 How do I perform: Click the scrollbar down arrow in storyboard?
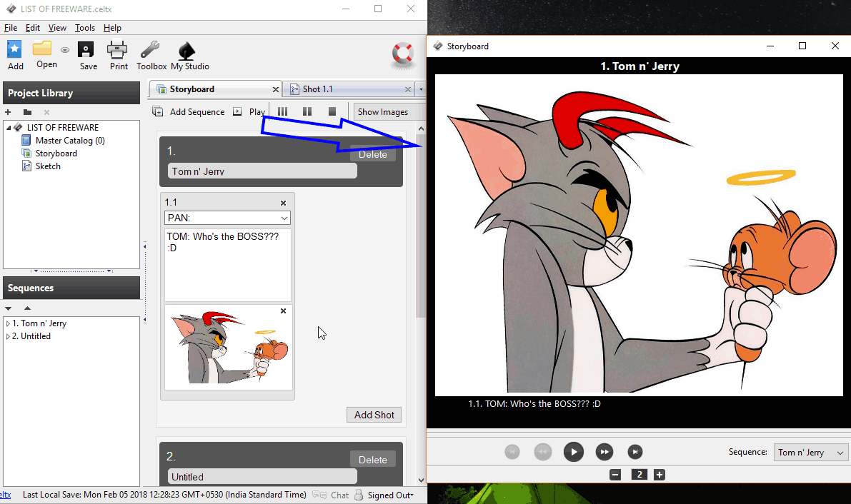coord(421,480)
